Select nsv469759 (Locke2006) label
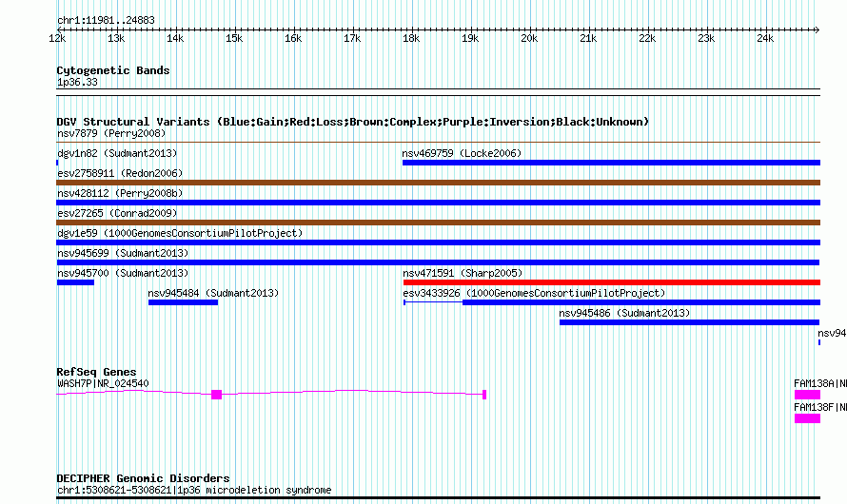Image resolution: width=847 pixels, height=504 pixels. pos(462,153)
